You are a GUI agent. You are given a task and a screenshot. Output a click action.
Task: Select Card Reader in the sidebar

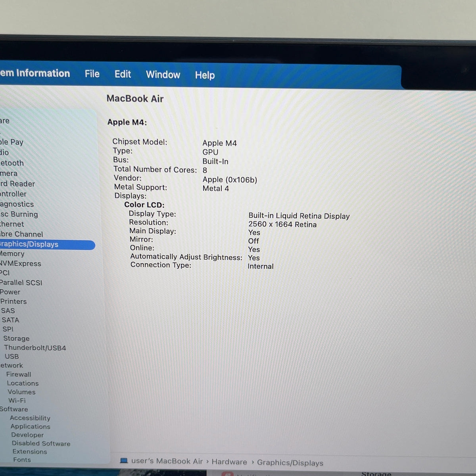pos(17,184)
